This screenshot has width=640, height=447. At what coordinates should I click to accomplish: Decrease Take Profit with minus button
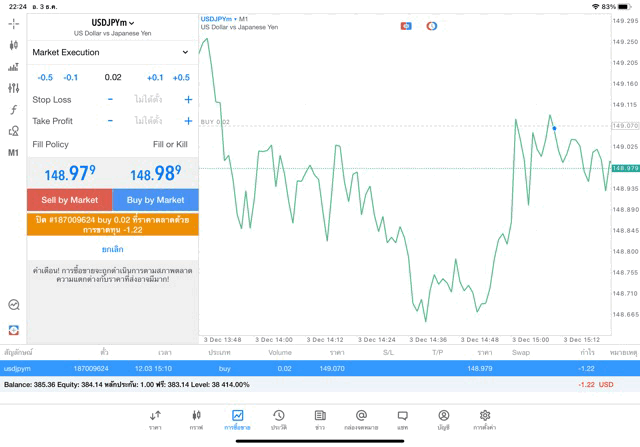[x=110, y=121]
